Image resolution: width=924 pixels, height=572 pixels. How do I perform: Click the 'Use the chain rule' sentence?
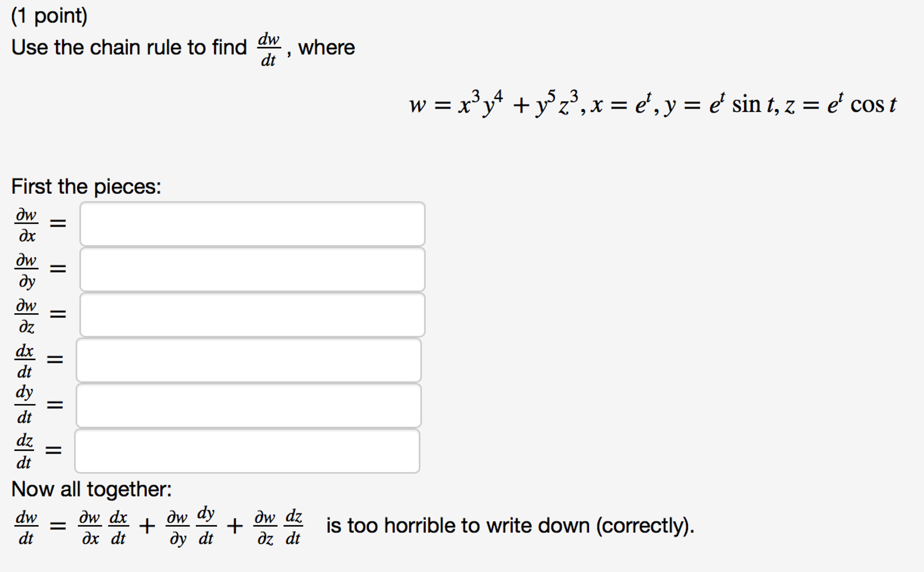pyautogui.click(x=126, y=47)
